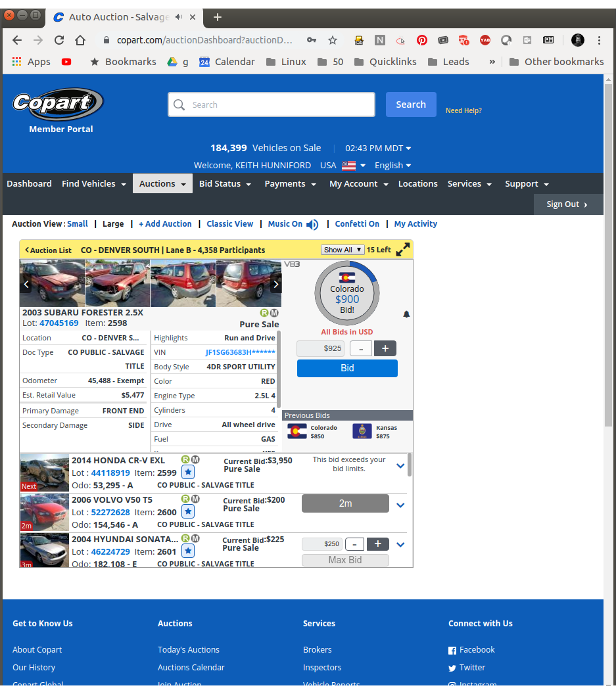Open the user profile avatar
The height and width of the screenshot is (694, 616).
[577, 40]
